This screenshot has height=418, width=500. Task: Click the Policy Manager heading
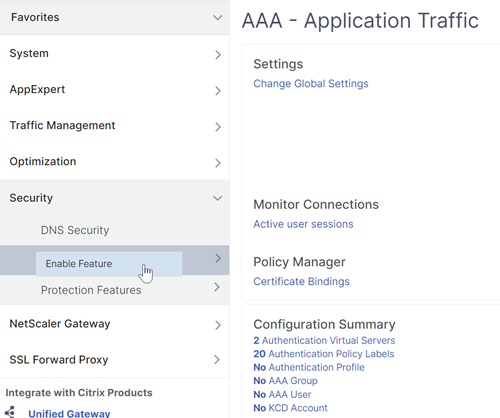[x=300, y=262]
